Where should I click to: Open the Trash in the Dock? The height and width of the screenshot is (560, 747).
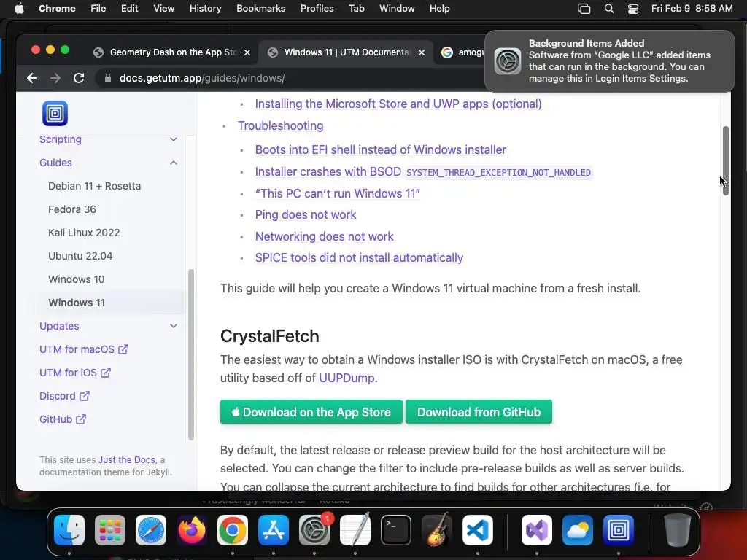678,529
